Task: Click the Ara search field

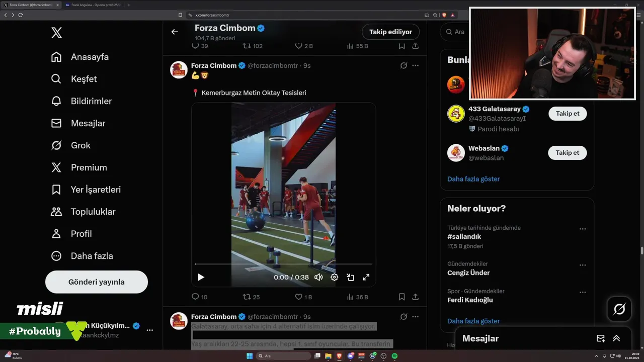Action: (x=455, y=32)
